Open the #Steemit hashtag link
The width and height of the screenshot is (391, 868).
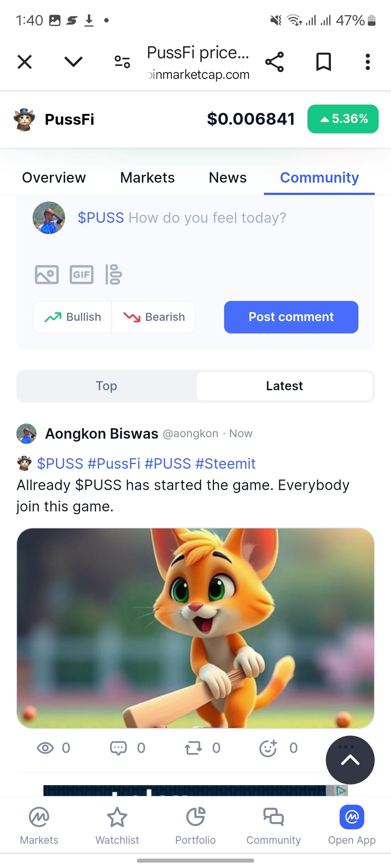tap(226, 464)
